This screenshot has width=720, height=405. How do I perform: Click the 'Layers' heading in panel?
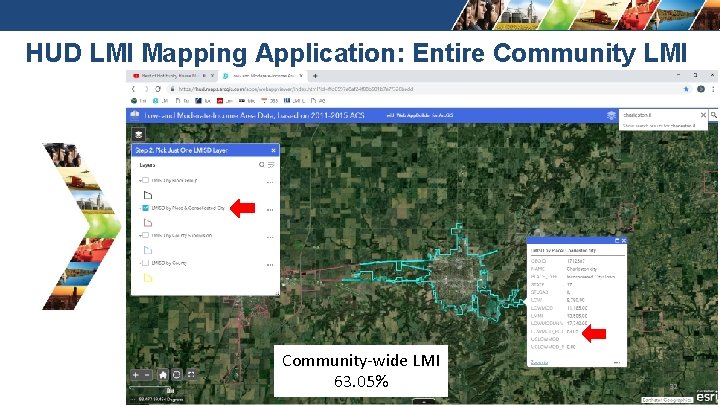point(147,165)
